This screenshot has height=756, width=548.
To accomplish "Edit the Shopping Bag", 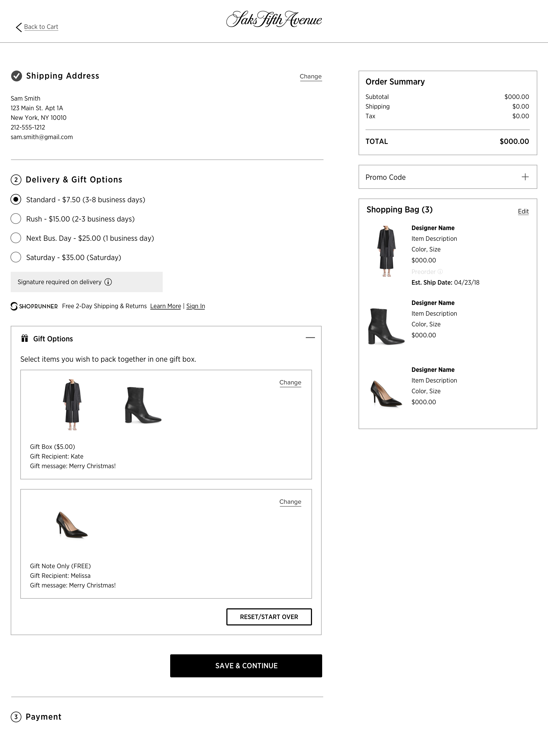I will point(523,211).
